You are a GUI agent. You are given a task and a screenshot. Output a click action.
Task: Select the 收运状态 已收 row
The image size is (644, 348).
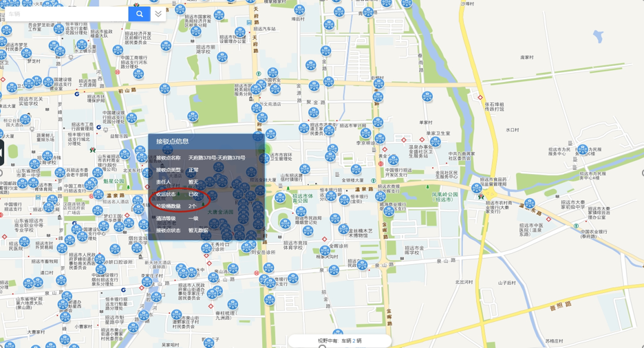(x=179, y=195)
